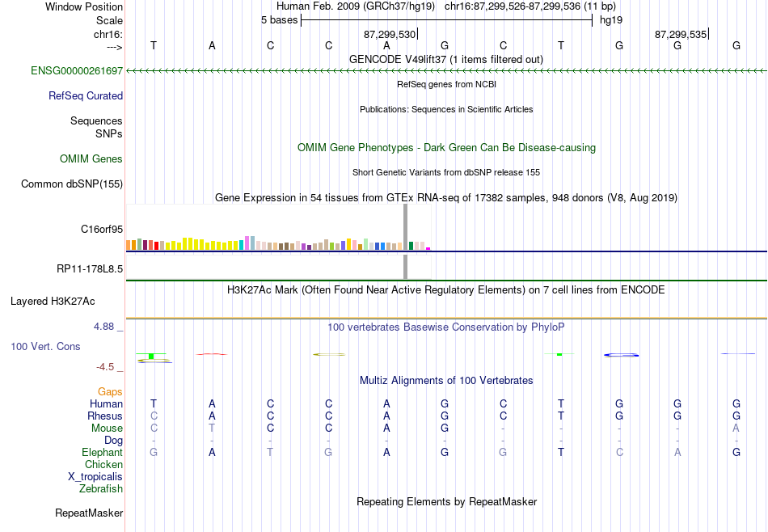Click the Window Position label

coord(84,6)
